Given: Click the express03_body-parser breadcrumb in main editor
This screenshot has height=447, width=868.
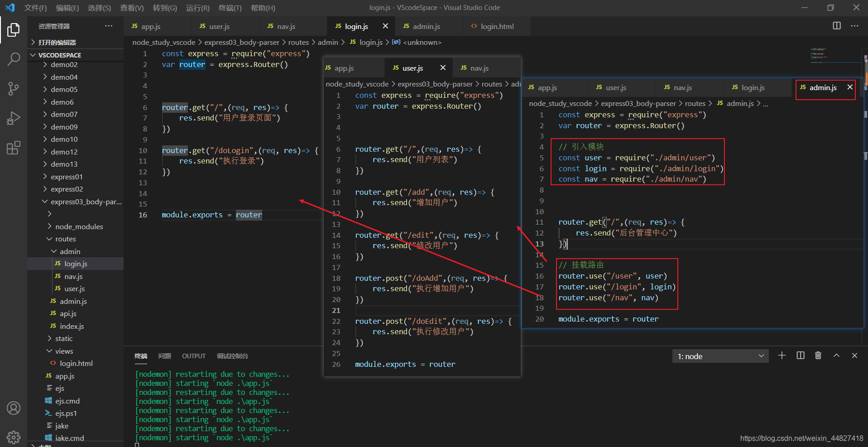Looking at the screenshot, I should (x=242, y=42).
